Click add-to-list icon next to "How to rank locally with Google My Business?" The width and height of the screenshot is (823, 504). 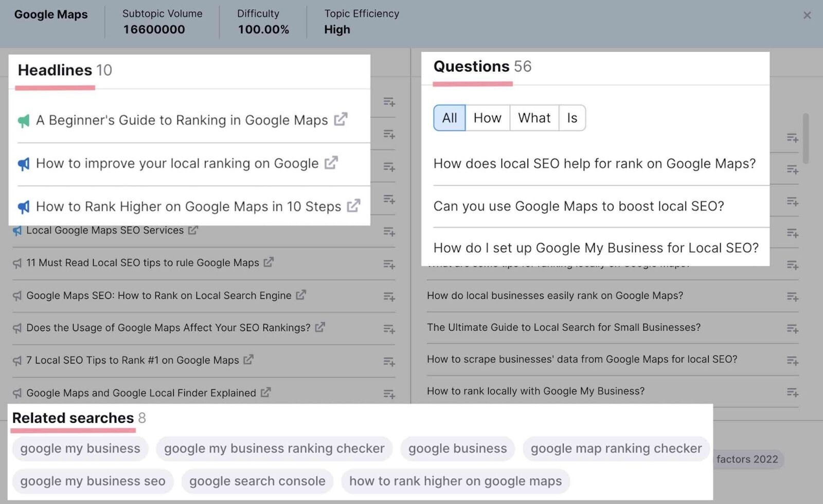[x=793, y=392]
